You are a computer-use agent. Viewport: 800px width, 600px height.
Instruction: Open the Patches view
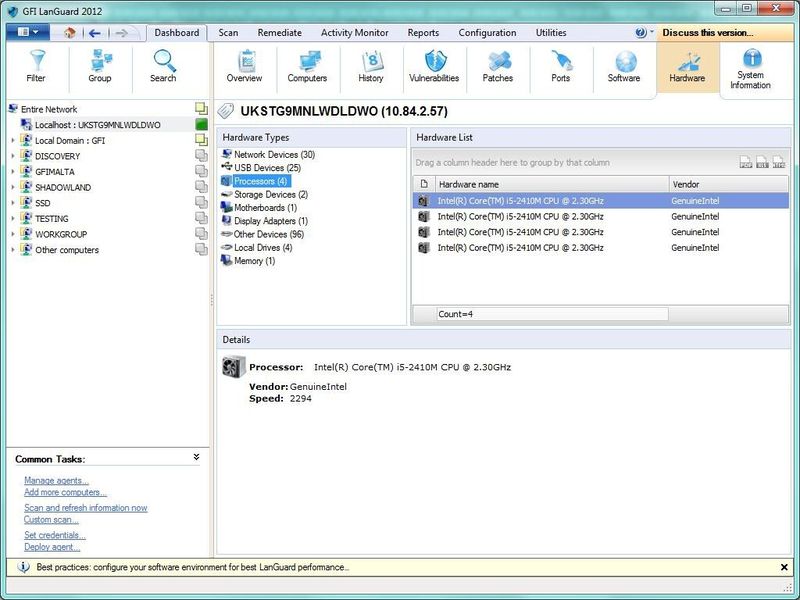(497, 67)
